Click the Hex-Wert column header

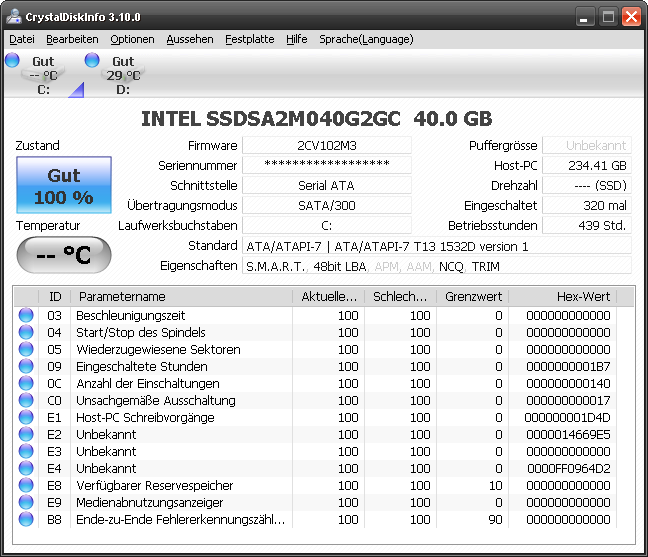(x=562, y=297)
